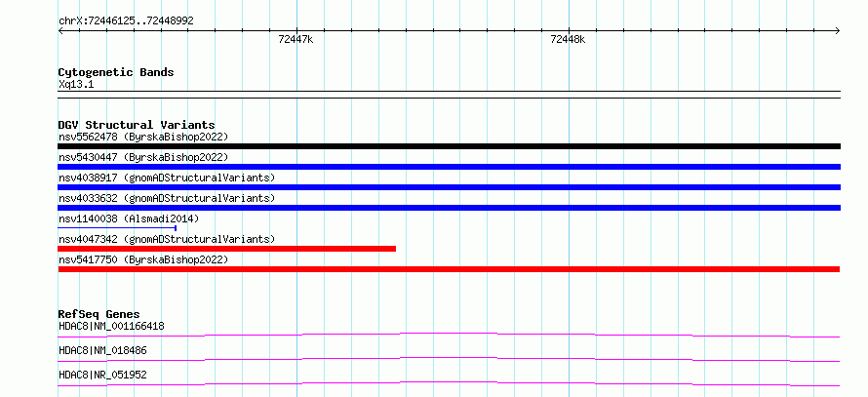Click the blue nsv4038917 variant bar
The width and height of the screenshot is (868, 397).
pos(449,187)
